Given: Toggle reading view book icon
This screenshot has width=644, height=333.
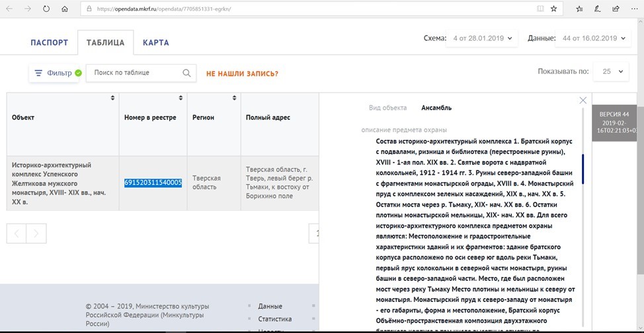Looking at the screenshot, I should [x=540, y=9].
